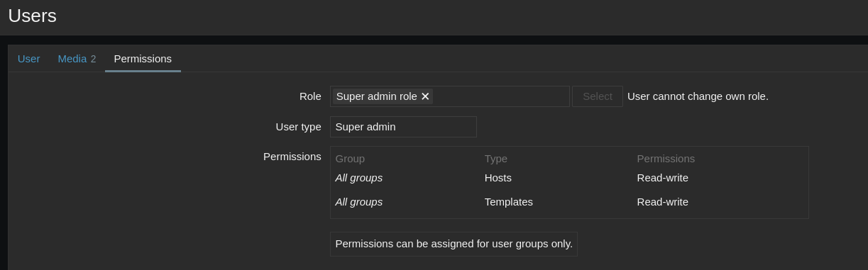The height and width of the screenshot is (270, 868).
Task: Click the Type column header
Action: click(496, 159)
